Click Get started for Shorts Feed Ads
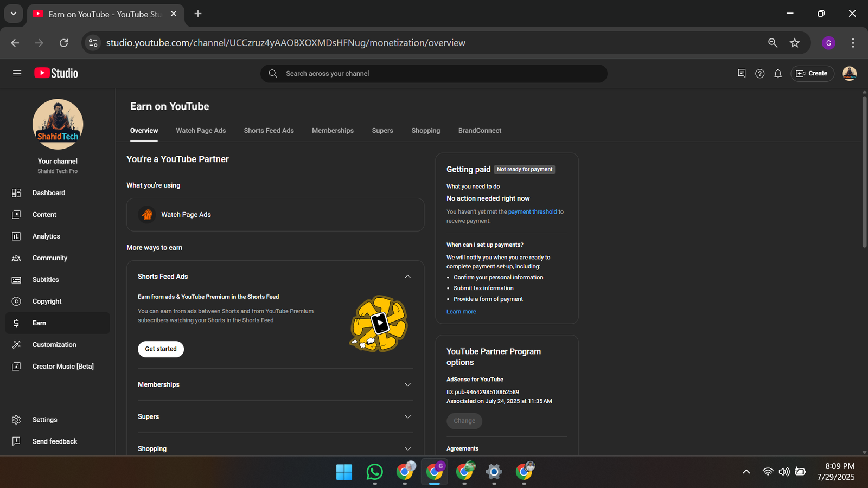Viewport: 868px width, 488px height. tap(161, 349)
